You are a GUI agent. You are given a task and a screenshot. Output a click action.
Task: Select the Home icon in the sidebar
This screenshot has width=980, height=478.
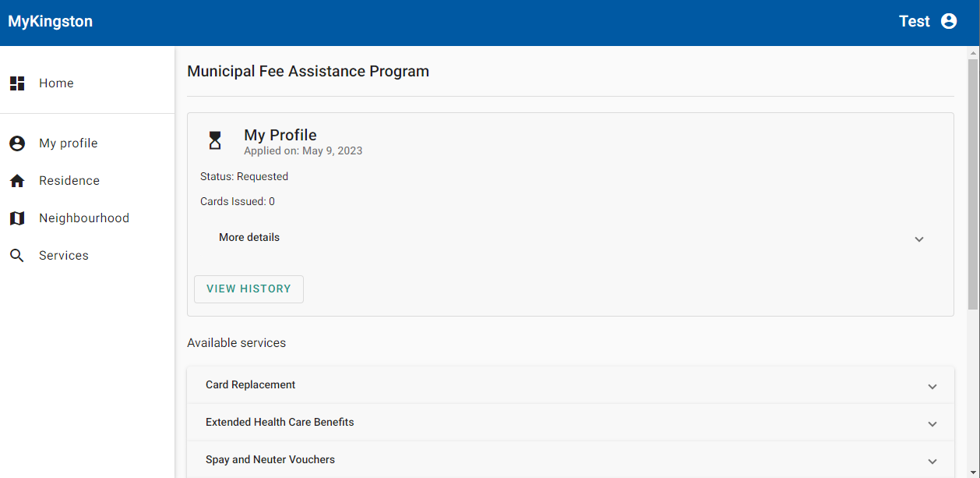(x=16, y=83)
